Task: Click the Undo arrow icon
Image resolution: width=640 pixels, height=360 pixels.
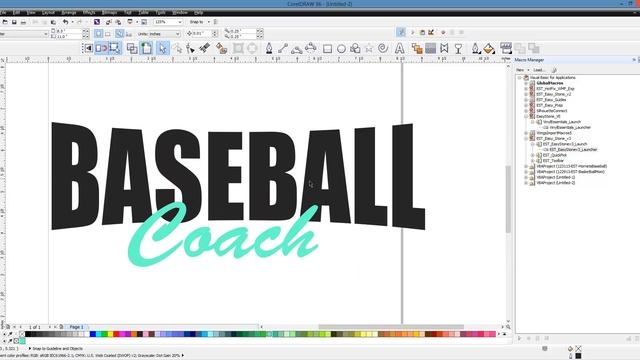Action: click(x=65, y=22)
